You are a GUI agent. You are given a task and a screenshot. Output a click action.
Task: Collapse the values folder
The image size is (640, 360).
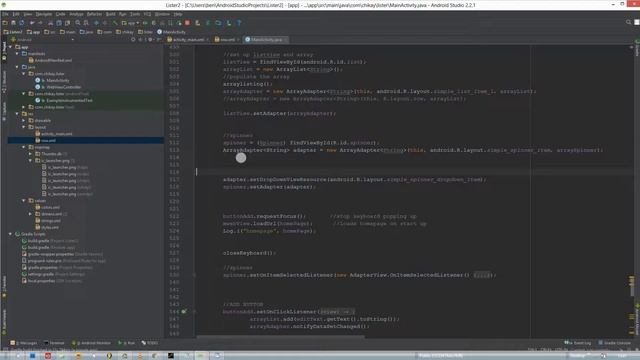pos(24,201)
